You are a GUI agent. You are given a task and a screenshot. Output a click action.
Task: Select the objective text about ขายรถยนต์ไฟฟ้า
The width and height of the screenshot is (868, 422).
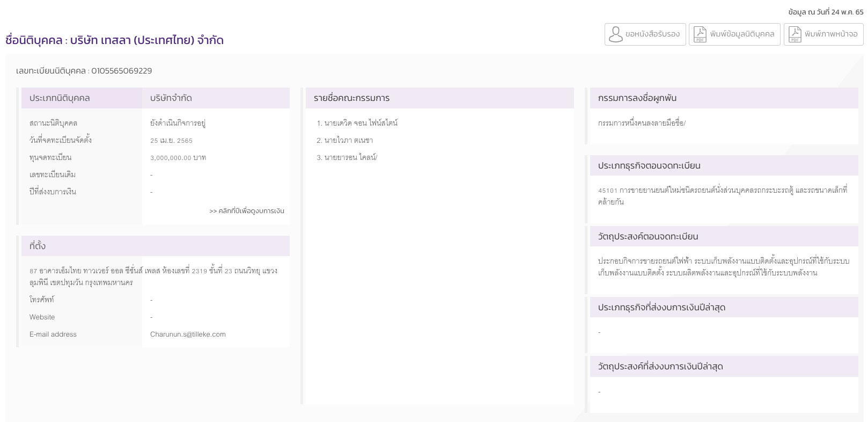click(x=724, y=267)
